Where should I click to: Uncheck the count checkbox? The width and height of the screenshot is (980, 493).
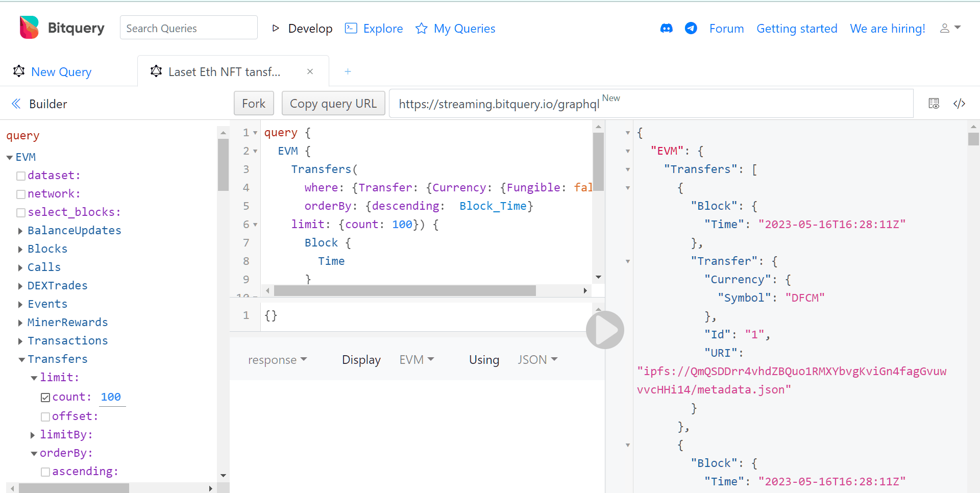point(45,398)
